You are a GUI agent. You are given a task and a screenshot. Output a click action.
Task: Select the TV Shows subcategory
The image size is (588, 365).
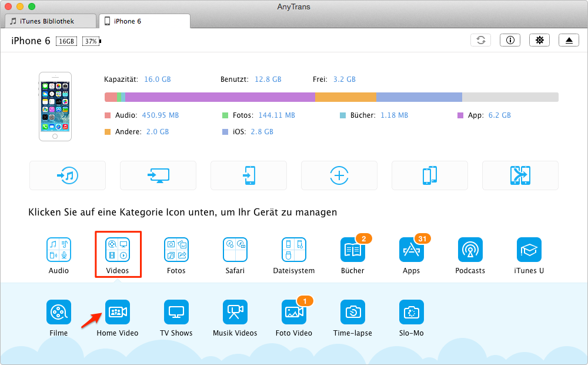click(x=176, y=312)
